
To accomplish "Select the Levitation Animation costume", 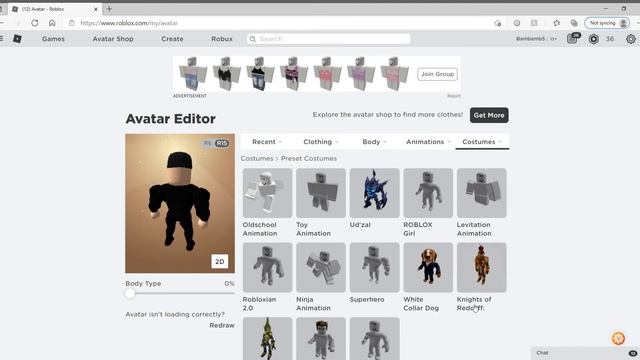I will (x=482, y=193).
